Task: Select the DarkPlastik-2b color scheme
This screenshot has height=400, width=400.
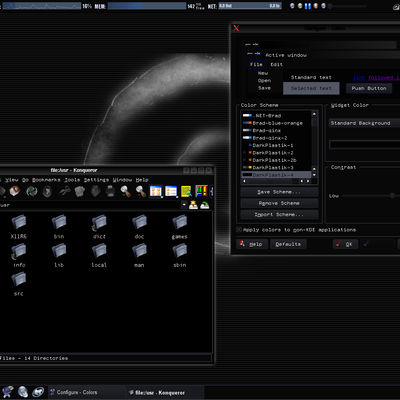Action: [276, 160]
